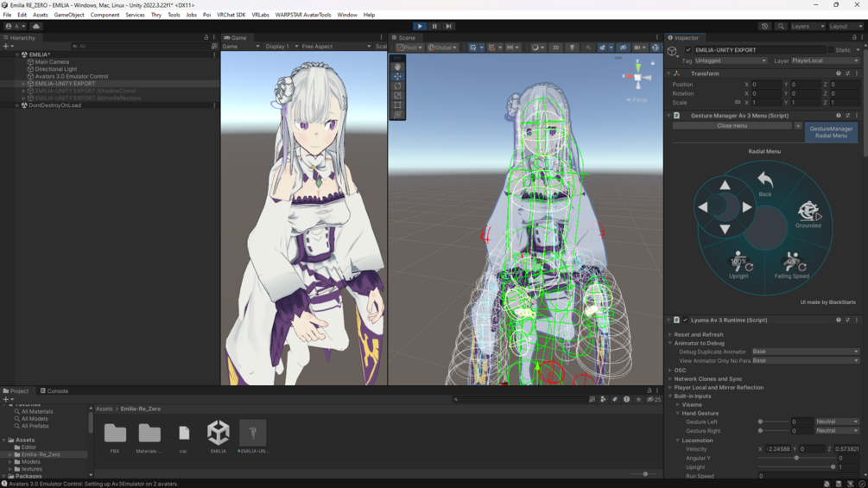Click the Step frame button
Screen dimensions: 868x488
(449, 26)
